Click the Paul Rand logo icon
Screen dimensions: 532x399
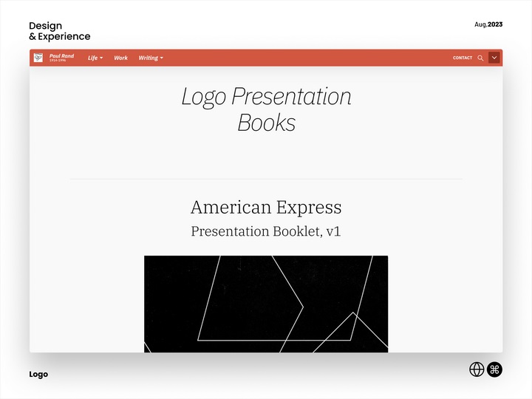tap(38, 58)
